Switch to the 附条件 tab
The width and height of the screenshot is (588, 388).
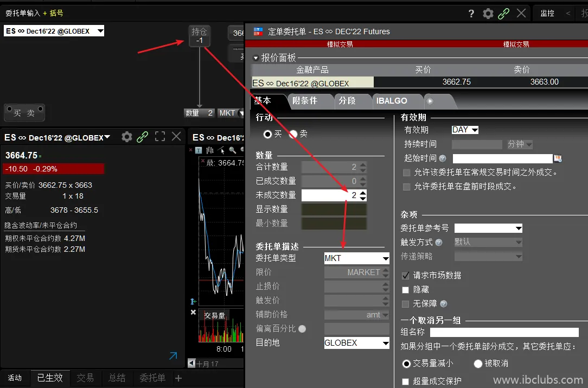(305, 100)
